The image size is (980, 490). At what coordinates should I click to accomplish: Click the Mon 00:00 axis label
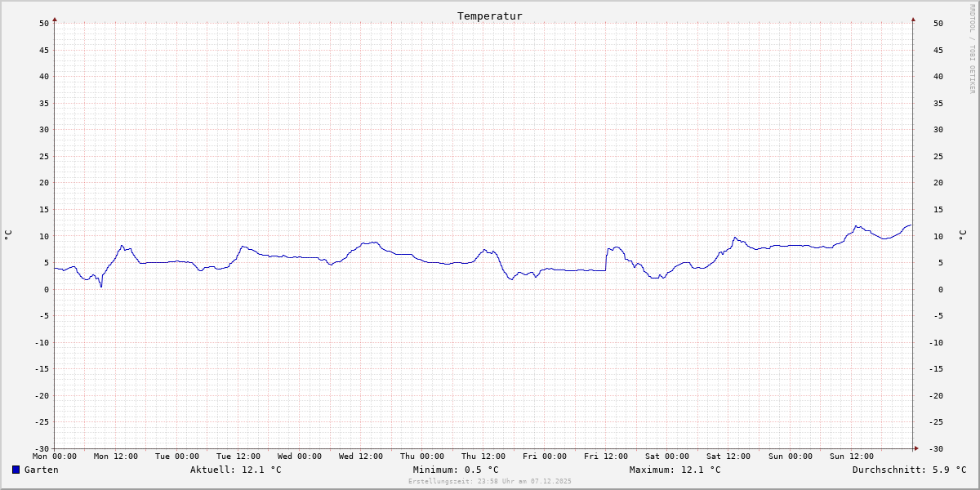coord(55,456)
